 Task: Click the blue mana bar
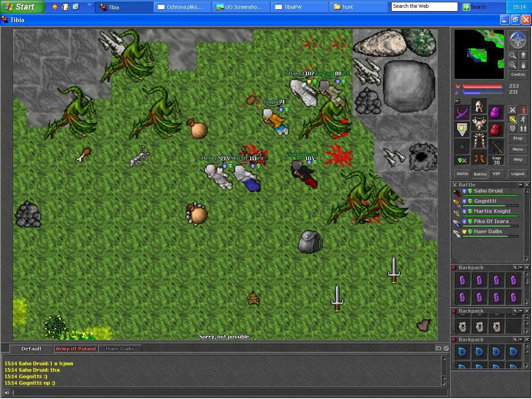click(483, 92)
